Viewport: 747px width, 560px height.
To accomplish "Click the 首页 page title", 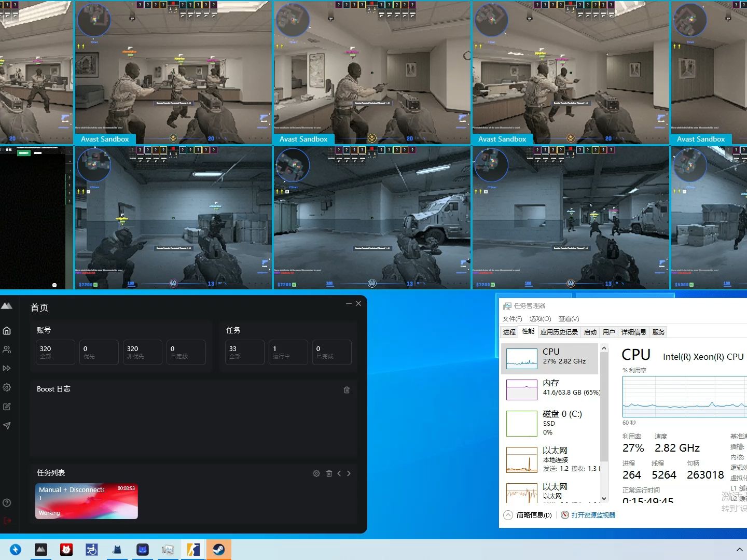I will coord(39,307).
